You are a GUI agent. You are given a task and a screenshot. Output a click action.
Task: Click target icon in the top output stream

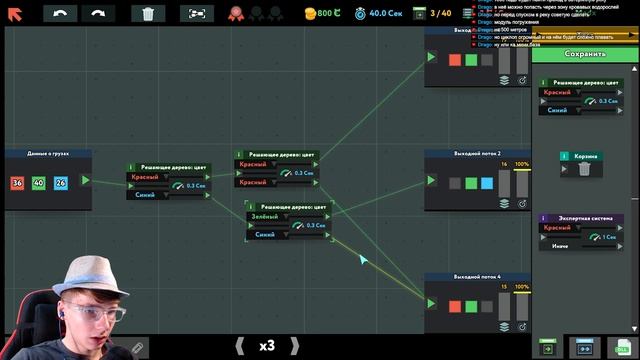[x=522, y=80]
